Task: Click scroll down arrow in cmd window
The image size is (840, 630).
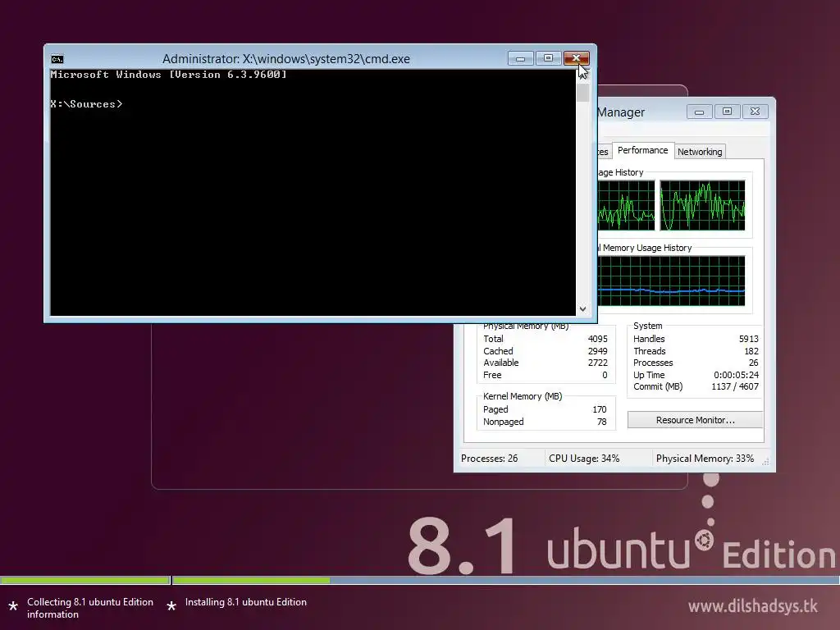Action: [582, 309]
